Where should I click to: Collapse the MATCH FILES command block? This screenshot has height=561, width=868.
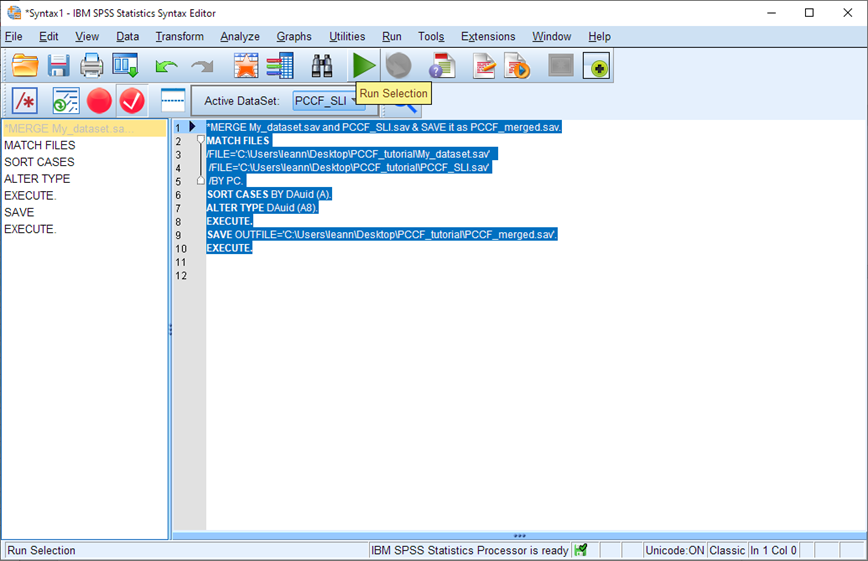pyautogui.click(x=200, y=140)
